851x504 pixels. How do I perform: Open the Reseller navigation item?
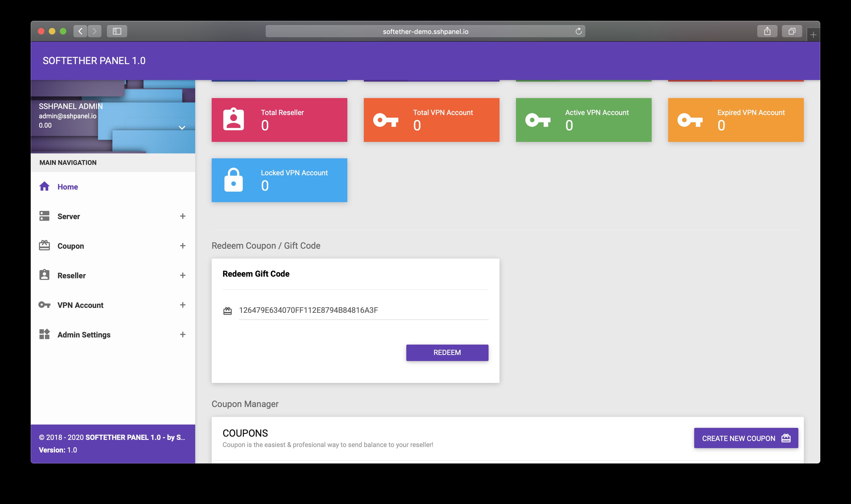(x=113, y=275)
